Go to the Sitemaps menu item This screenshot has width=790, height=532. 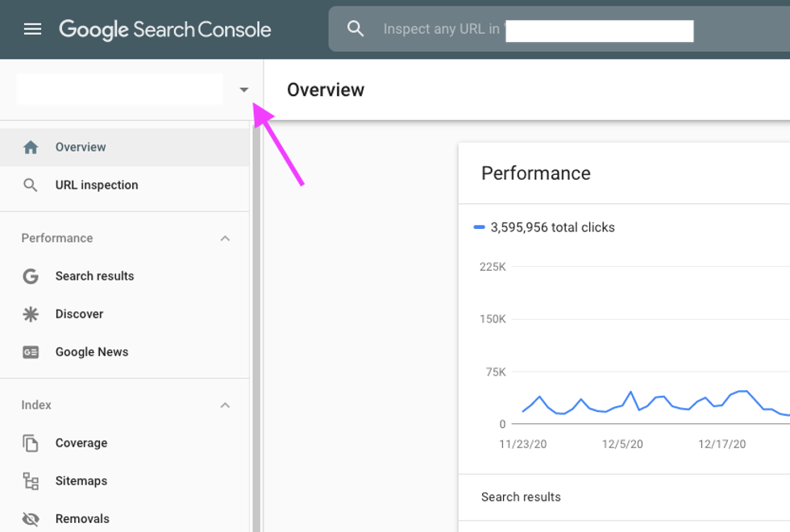point(81,481)
